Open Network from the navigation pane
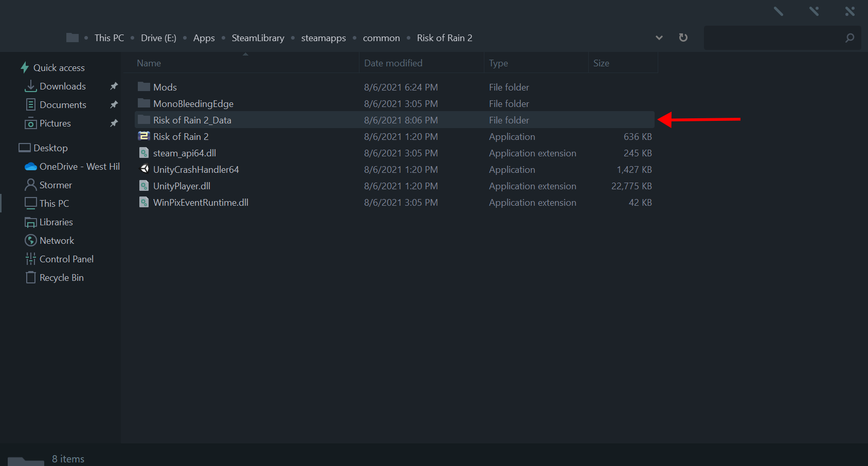Viewport: 868px width, 466px height. (57, 241)
